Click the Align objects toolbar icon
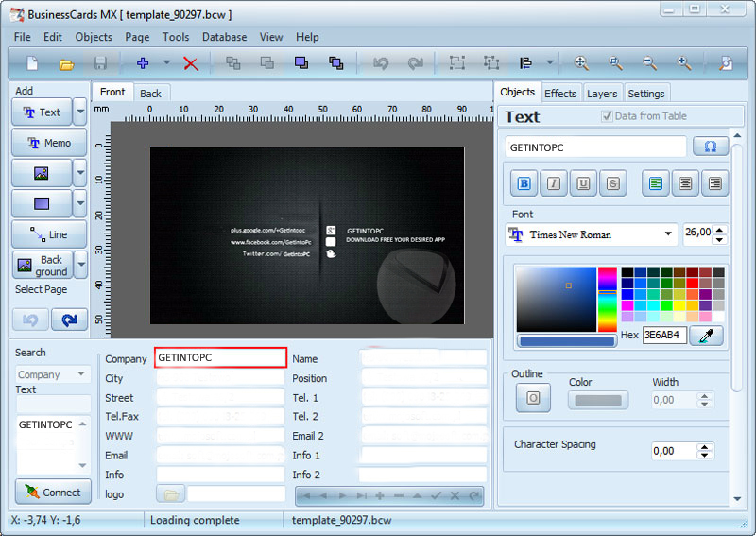Image resolution: width=756 pixels, height=536 pixels. click(x=525, y=62)
